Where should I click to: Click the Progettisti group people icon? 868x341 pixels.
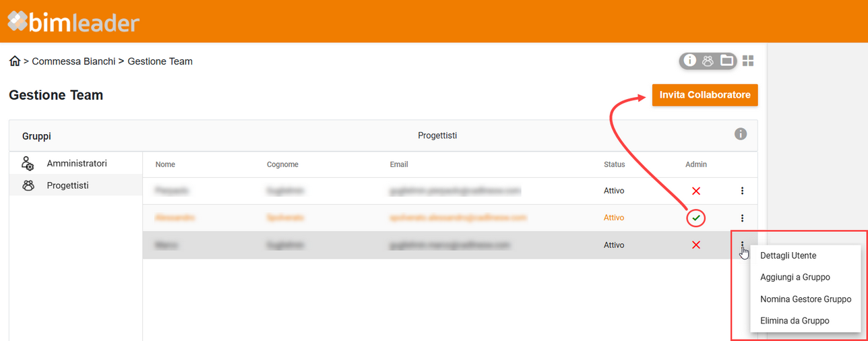pos(28,185)
